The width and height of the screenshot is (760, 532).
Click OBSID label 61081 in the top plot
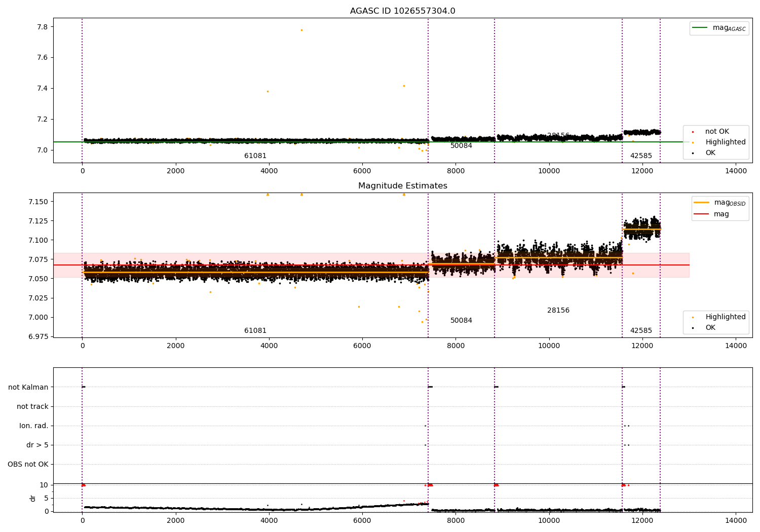pyautogui.click(x=255, y=156)
